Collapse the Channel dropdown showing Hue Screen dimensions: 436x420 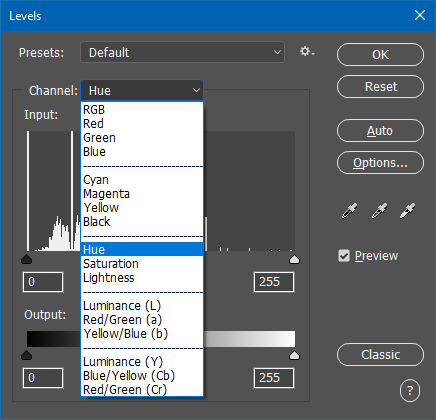[142, 90]
